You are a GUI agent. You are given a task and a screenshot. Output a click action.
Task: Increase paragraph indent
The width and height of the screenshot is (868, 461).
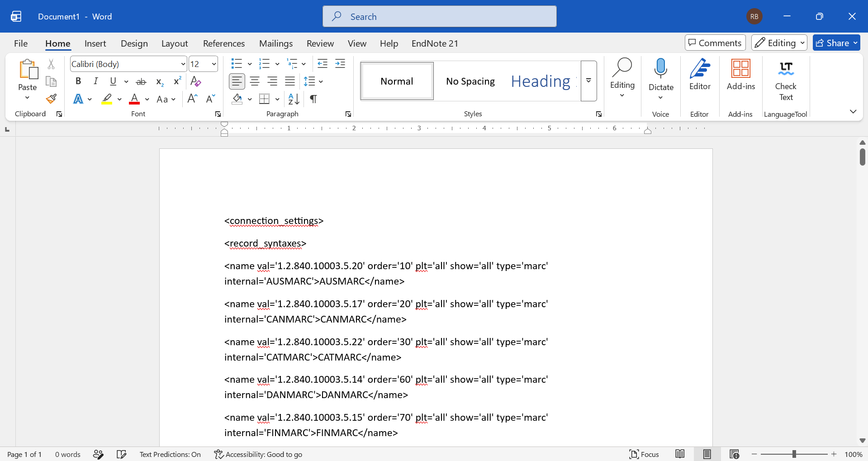click(x=340, y=64)
